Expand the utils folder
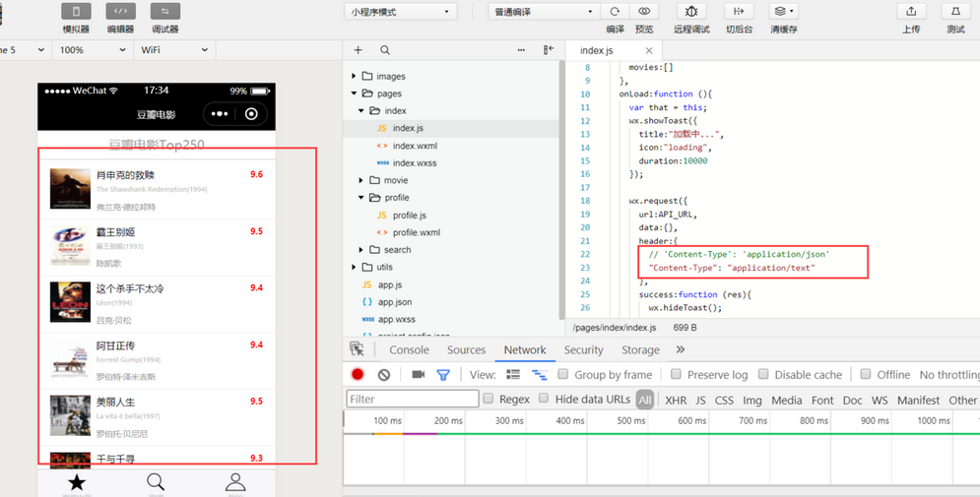 click(x=354, y=268)
